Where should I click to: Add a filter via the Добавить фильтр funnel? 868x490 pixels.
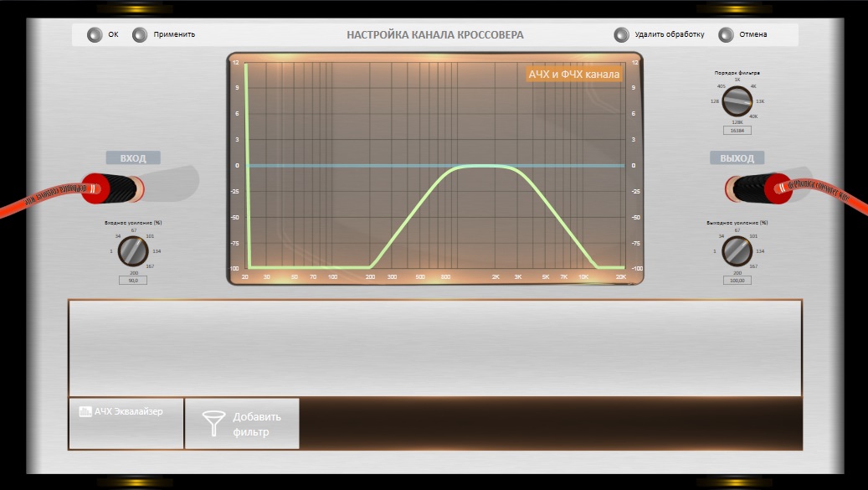[x=242, y=424]
